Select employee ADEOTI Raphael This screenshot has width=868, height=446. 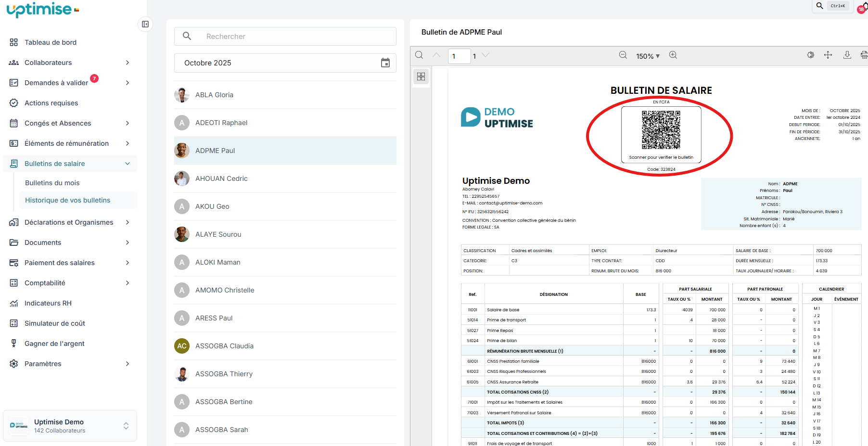click(x=285, y=123)
